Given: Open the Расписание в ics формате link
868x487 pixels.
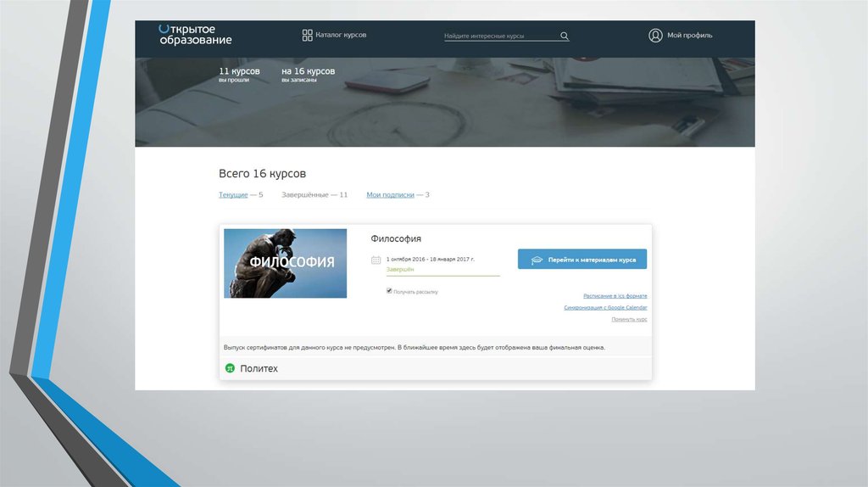Looking at the screenshot, I should click(x=615, y=296).
